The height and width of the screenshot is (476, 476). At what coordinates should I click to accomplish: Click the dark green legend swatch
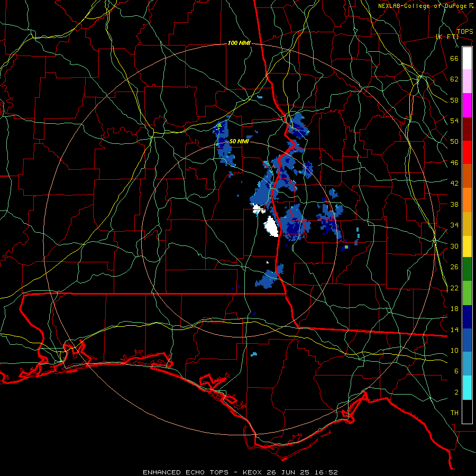[467, 269]
